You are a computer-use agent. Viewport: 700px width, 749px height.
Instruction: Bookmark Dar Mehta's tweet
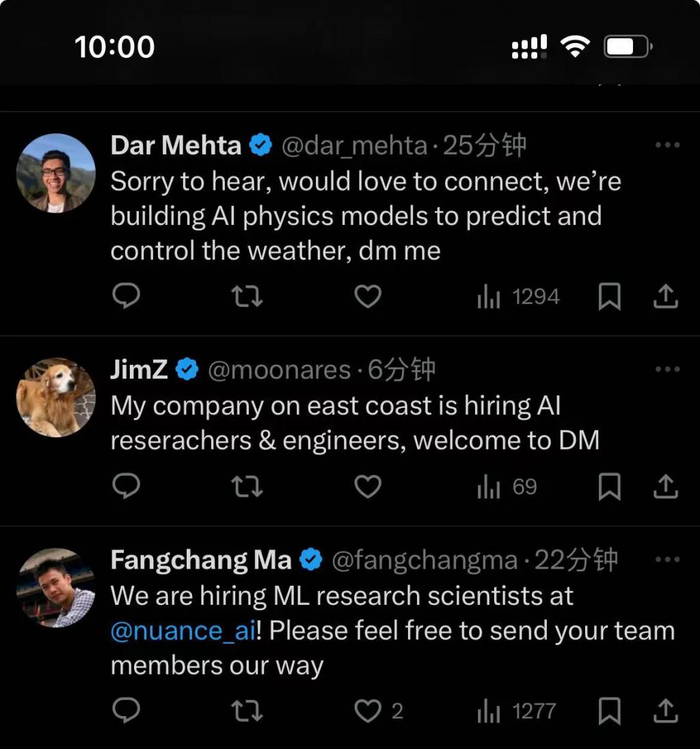pyautogui.click(x=609, y=297)
